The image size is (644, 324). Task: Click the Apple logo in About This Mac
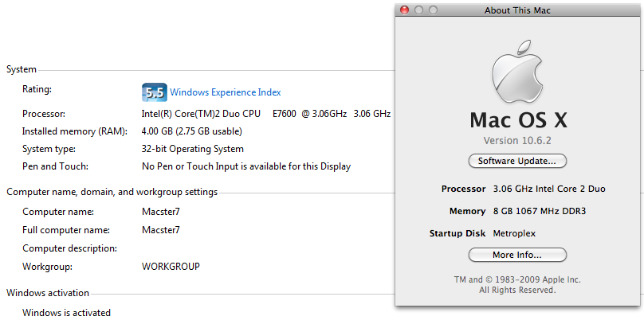pos(517,72)
